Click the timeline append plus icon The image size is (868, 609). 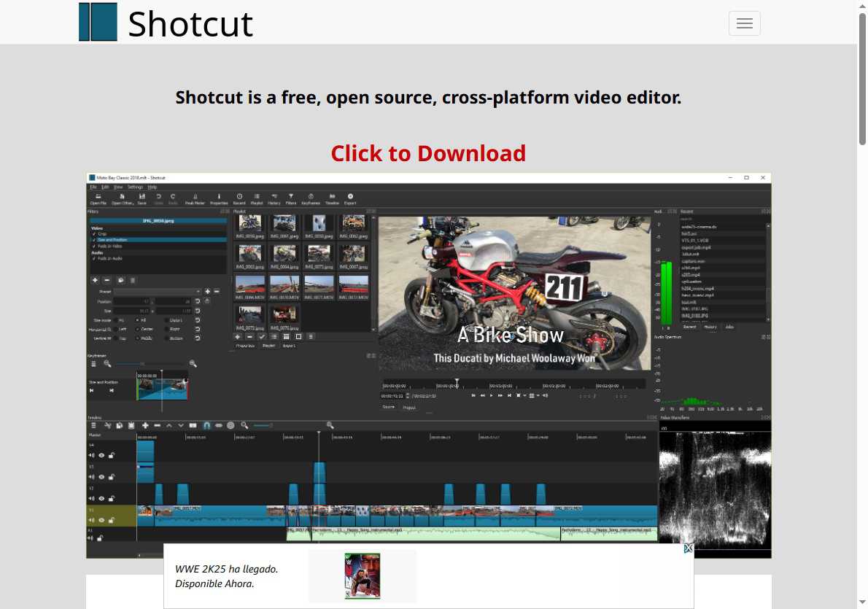(145, 425)
